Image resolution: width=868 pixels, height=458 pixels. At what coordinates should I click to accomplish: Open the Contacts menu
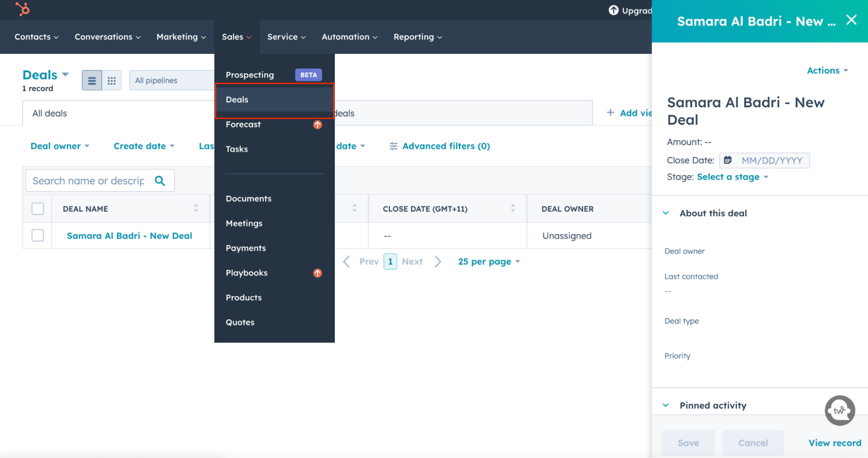pos(36,37)
